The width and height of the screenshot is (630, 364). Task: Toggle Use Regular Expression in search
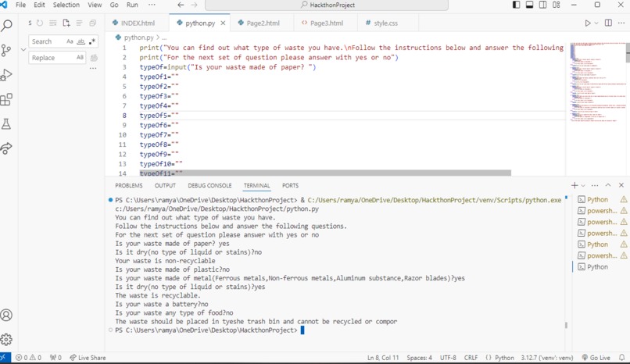[92, 41]
